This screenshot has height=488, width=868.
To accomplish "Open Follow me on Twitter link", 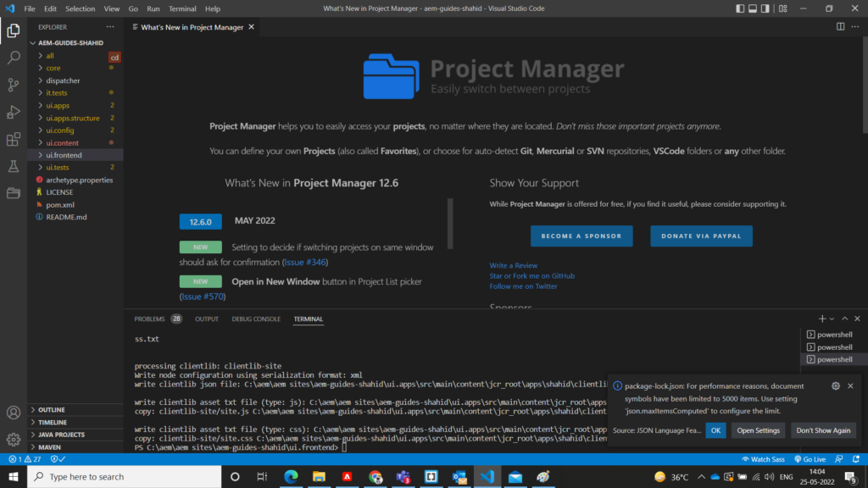I will pyautogui.click(x=523, y=286).
